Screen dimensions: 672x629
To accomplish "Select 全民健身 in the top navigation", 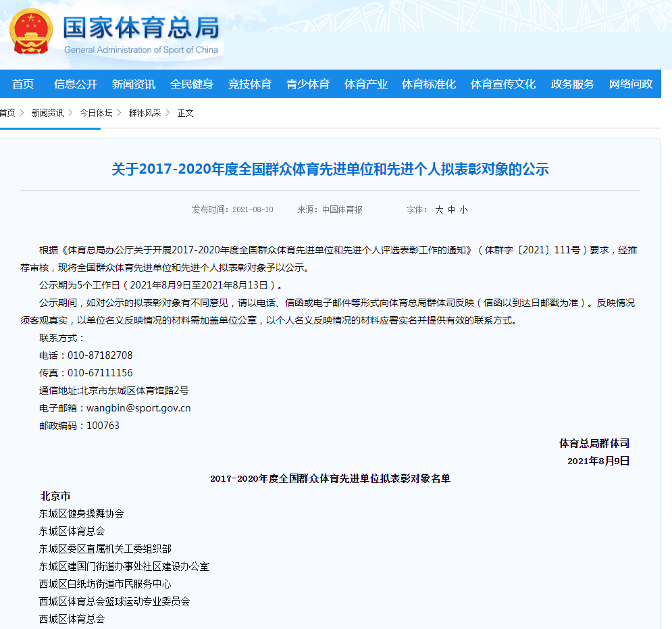I will [x=192, y=84].
